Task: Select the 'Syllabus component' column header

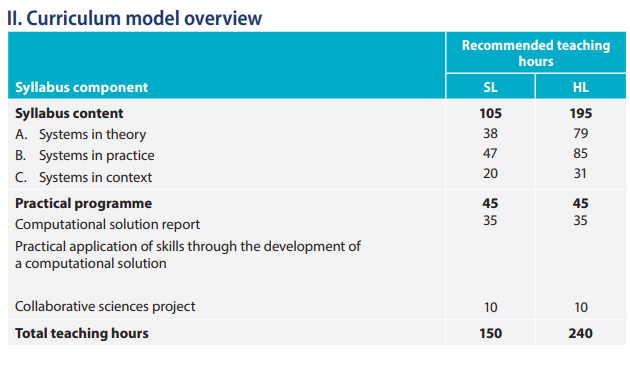Action: coord(82,87)
